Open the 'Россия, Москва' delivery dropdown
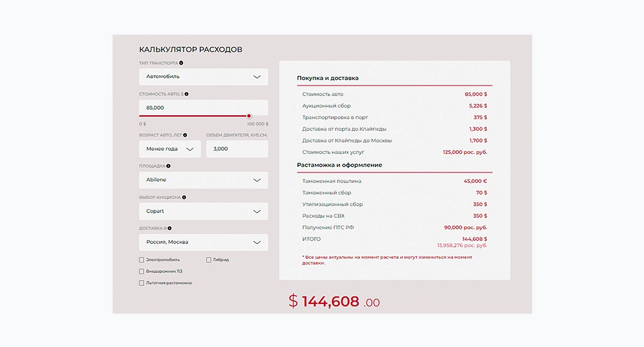 [204, 243]
